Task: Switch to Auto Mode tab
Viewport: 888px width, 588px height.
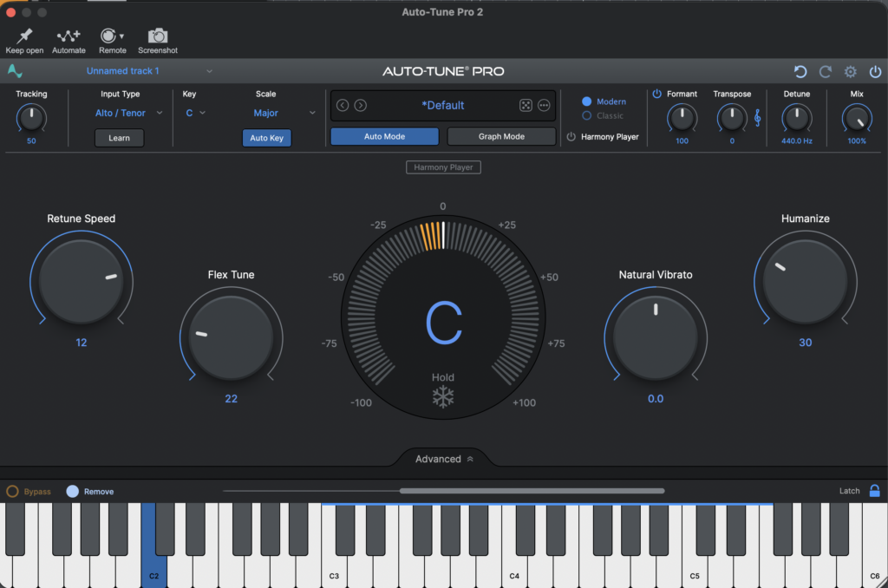Action: [384, 136]
